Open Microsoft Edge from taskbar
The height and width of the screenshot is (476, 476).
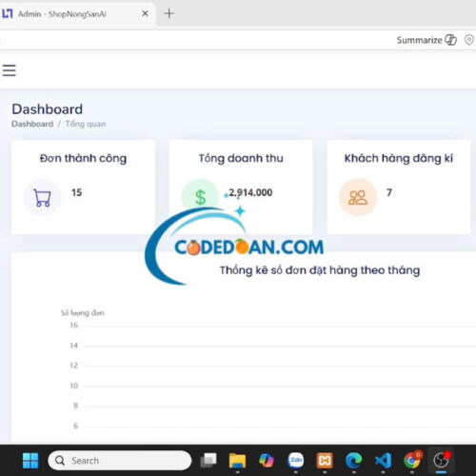tap(354, 461)
